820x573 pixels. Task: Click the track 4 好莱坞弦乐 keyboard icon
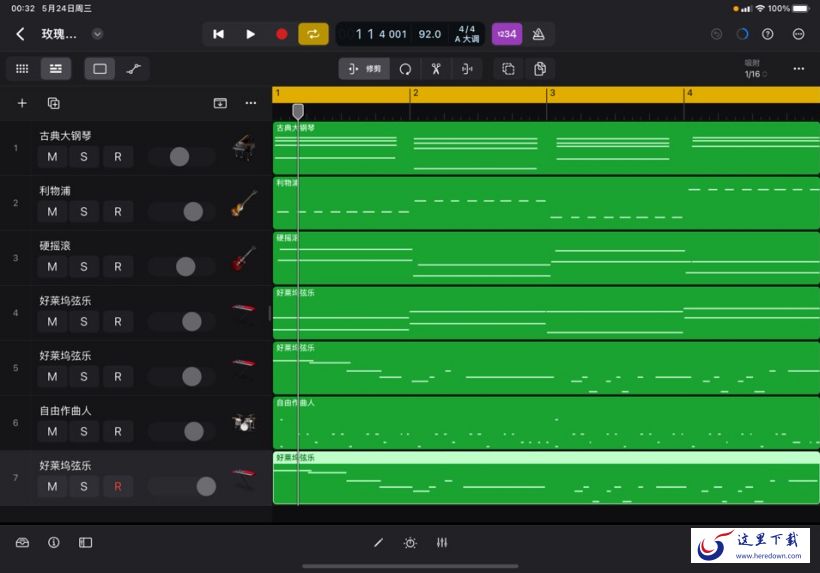tap(244, 313)
